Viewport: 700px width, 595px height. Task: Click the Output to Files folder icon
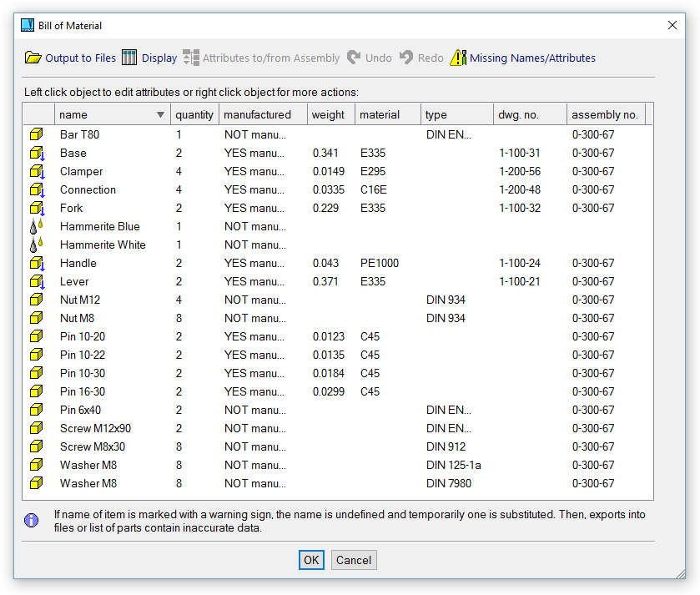(33, 58)
